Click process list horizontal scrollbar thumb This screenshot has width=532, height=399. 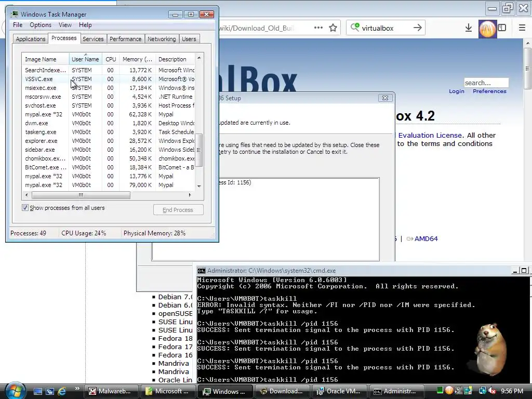[81, 195]
